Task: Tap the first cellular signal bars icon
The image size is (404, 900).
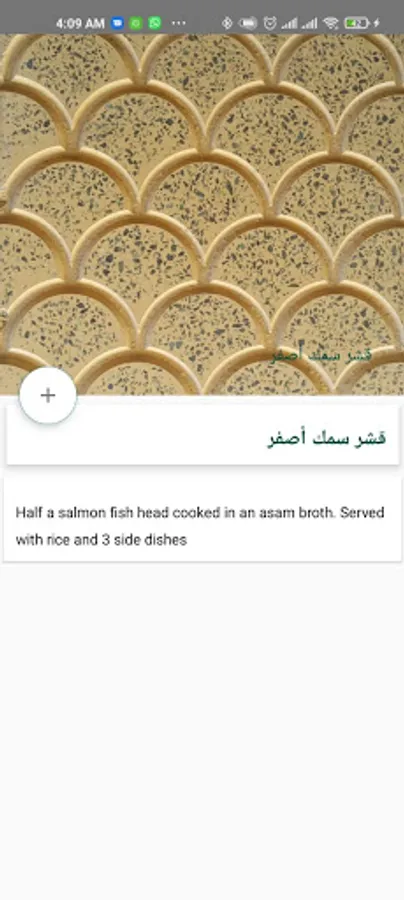Action: 289,23
